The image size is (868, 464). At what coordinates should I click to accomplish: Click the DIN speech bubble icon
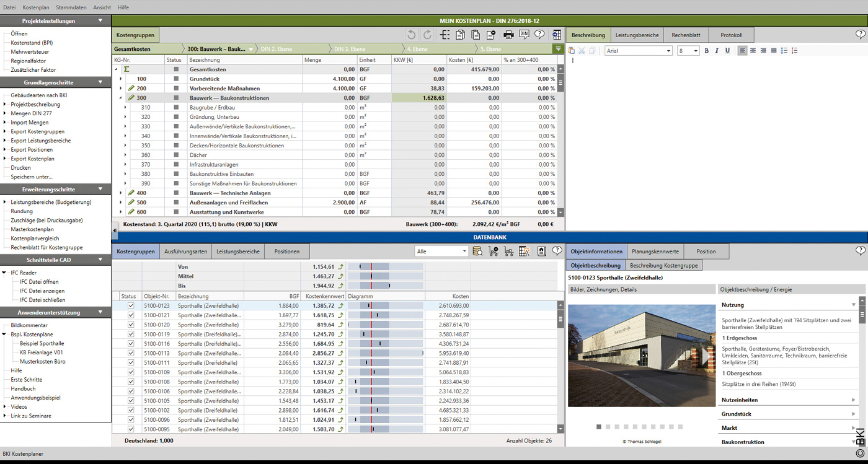[x=524, y=35]
